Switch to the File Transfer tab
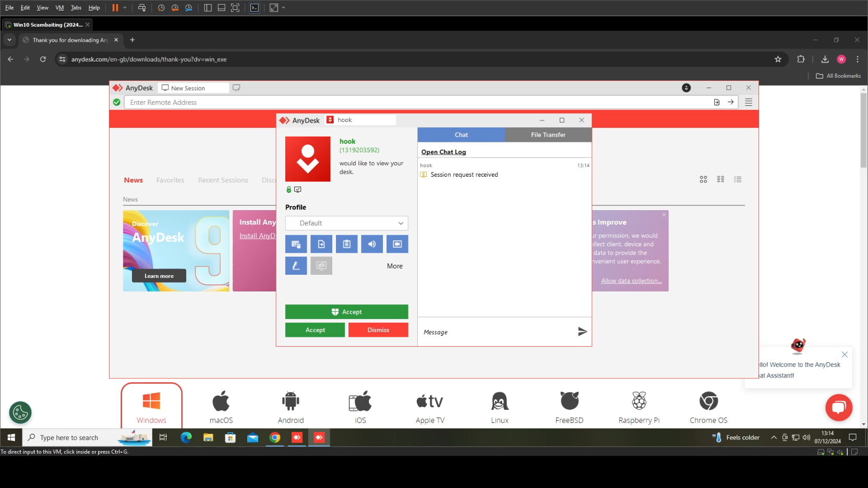This screenshot has width=868, height=488. point(548,135)
